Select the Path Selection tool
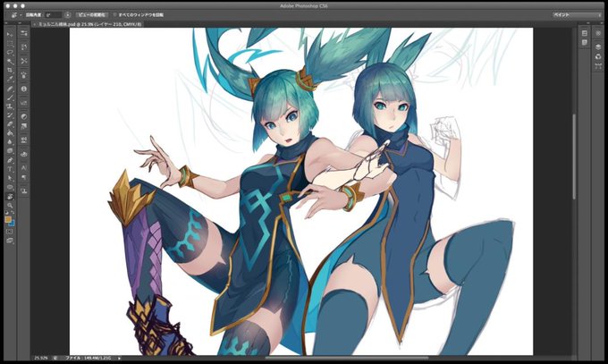The width and height of the screenshot is (608, 364). [x=10, y=178]
